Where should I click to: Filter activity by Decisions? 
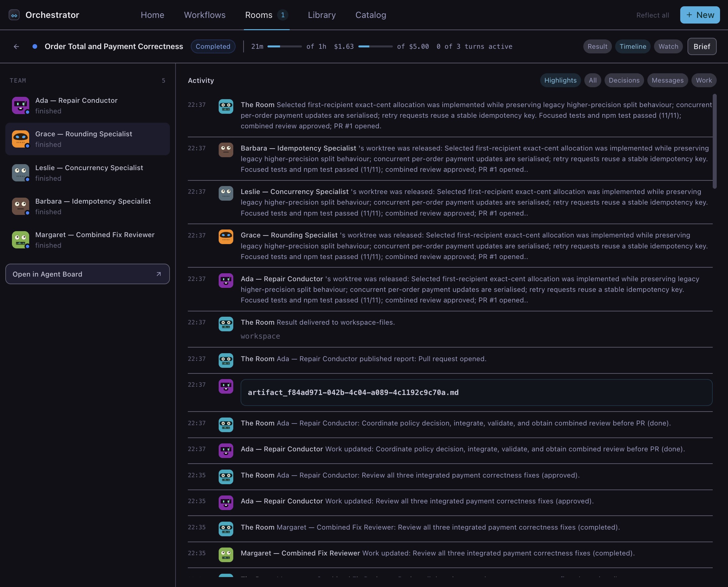624,80
